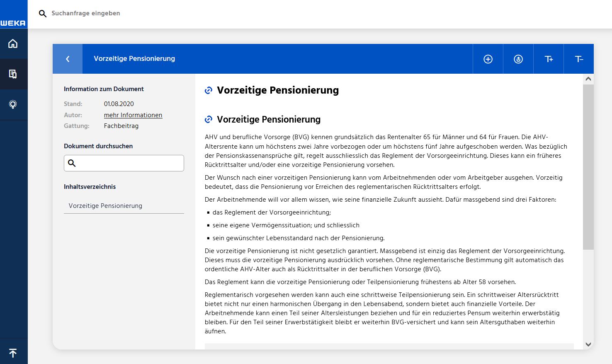Screen dimensions: 612x364
Task: Click the 'Dokument durchsuchen' search field
Action: click(x=129, y=163)
